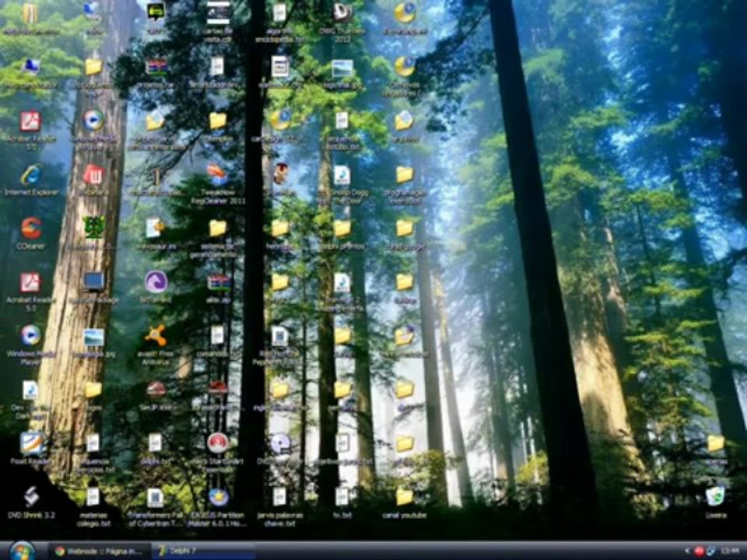
Task: Select the SimJP.exe Jurassic Park icon
Action: [156, 390]
